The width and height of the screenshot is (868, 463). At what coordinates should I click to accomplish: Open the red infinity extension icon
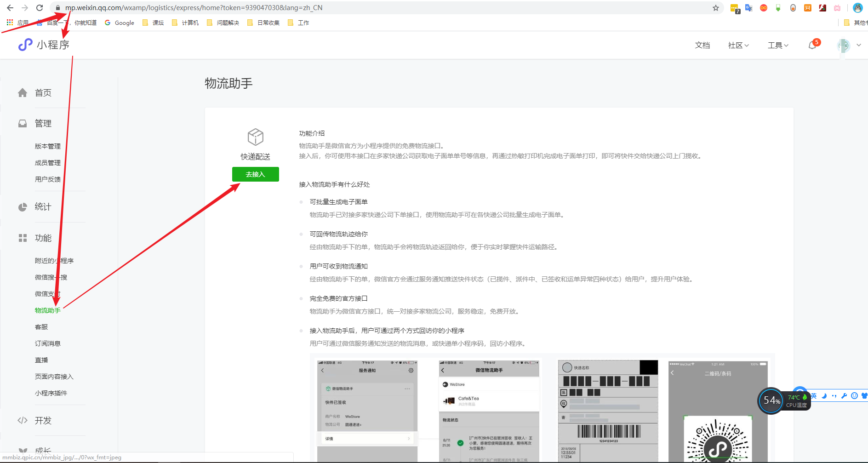[764, 8]
